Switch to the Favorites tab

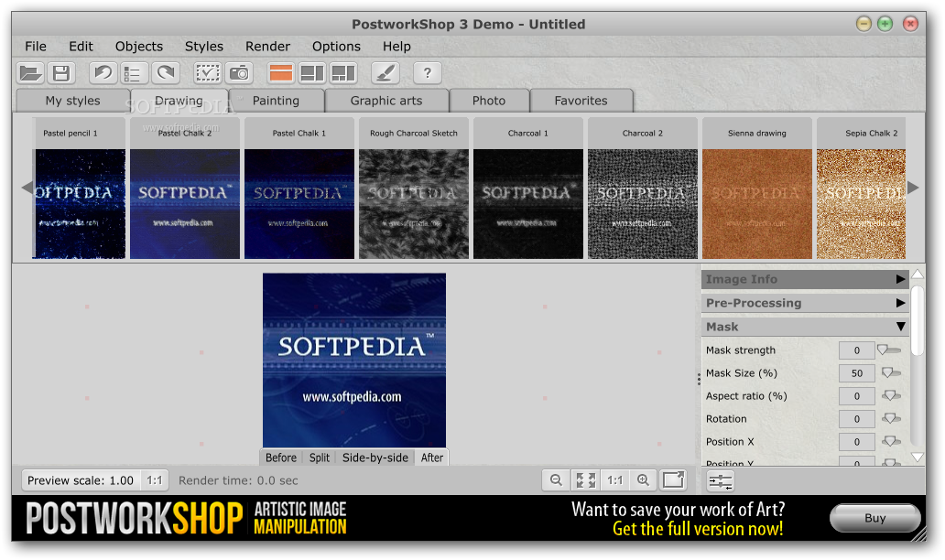click(x=581, y=101)
